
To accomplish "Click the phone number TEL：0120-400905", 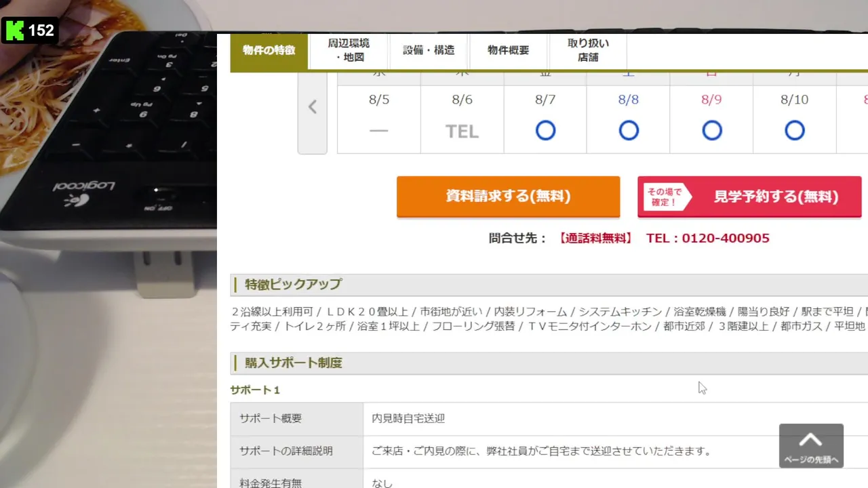I will 708,238.
